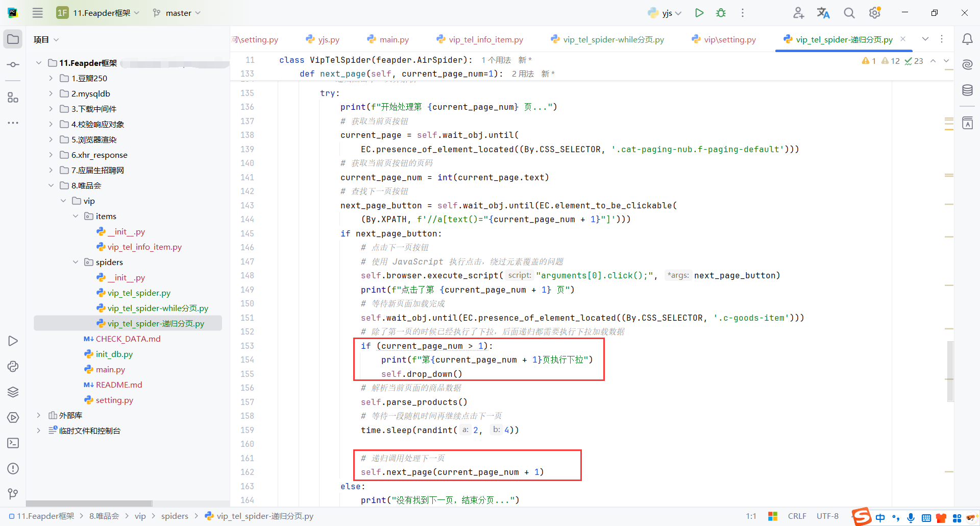
Task: Open the Problems tool window icon
Action: click(x=13, y=468)
